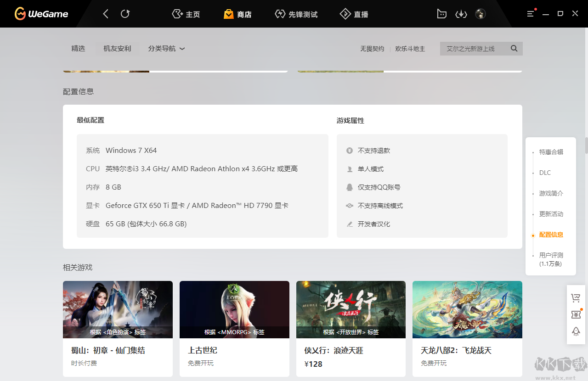The image size is (588, 381).
Task: Open the coupon voucher icon
Action: click(576, 314)
